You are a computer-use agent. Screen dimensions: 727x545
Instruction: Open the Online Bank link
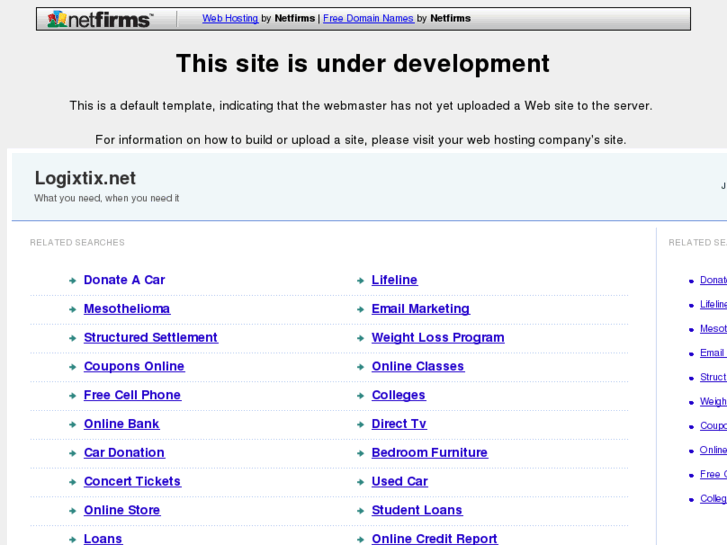pyautogui.click(x=121, y=423)
